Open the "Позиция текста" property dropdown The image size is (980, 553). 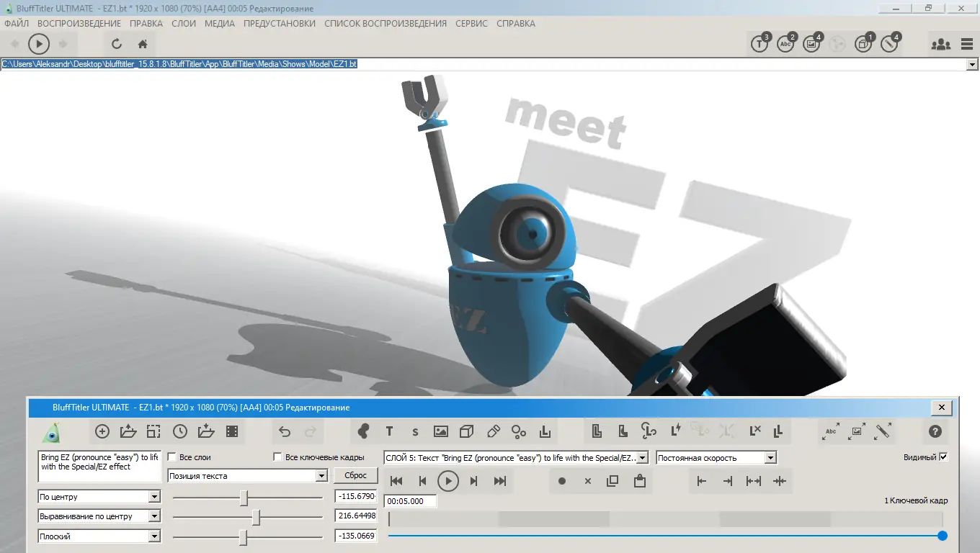(248, 476)
